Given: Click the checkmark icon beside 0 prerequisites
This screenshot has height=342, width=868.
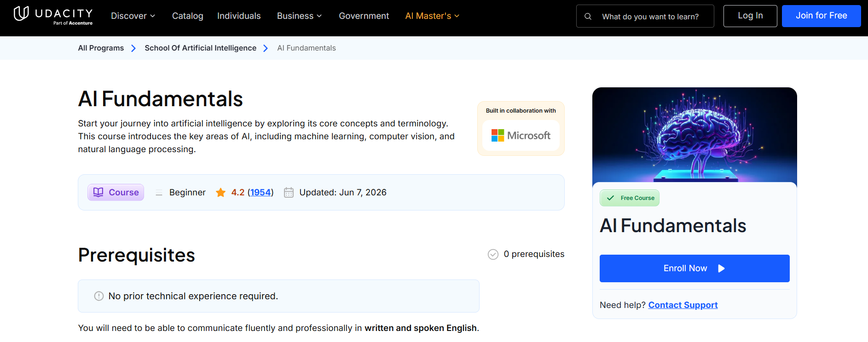Looking at the screenshot, I should (493, 254).
